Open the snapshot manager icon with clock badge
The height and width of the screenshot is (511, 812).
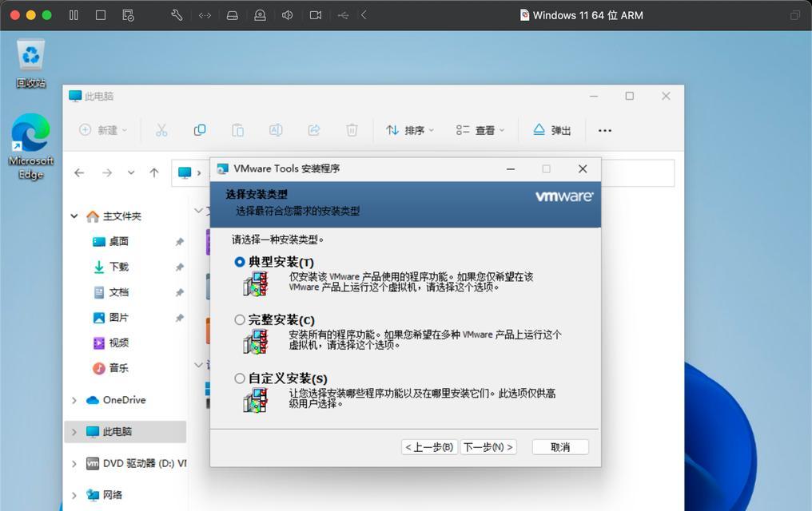pos(128,15)
